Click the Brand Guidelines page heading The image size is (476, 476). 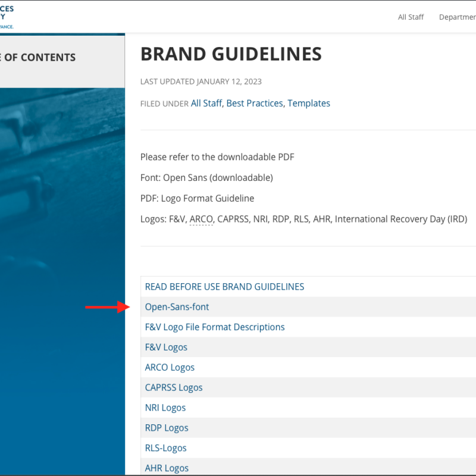pos(231,55)
